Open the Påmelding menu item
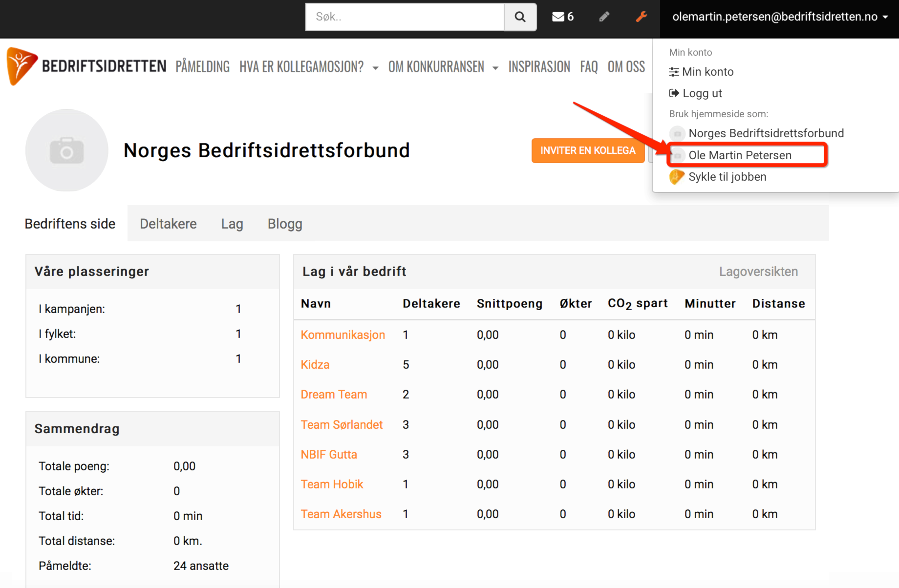Screen dimensions: 899x588 tap(203, 66)
